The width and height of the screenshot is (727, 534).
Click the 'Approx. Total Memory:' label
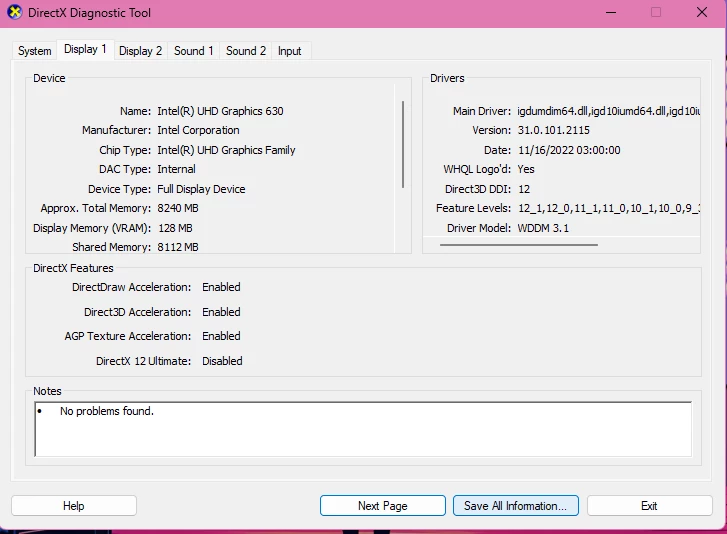[96, 208]
